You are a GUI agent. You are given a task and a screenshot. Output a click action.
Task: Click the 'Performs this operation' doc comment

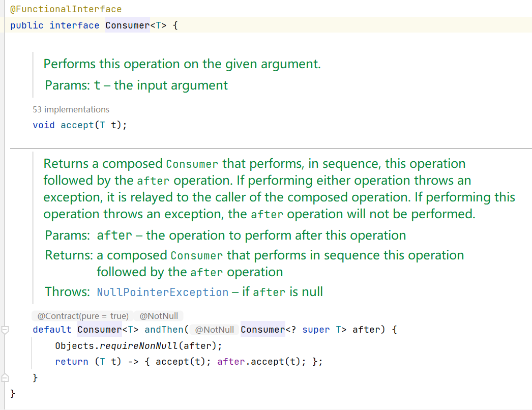[x=182, y=64]
